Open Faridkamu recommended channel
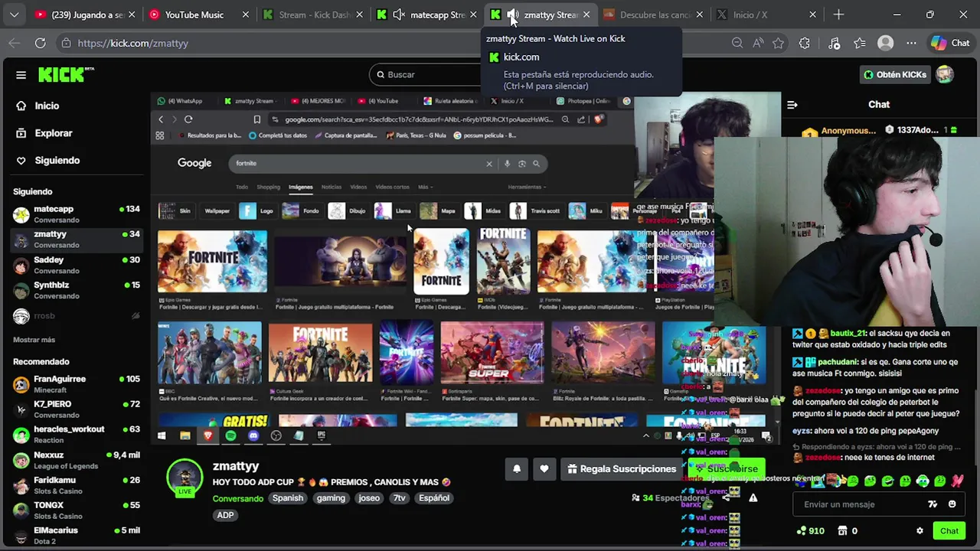 77,485
